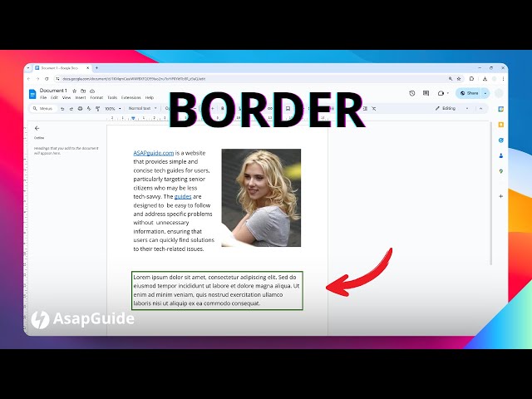Screen dimensions: 532x399
Task: Close the outline with the back arrow
Action: coord(37,128)
